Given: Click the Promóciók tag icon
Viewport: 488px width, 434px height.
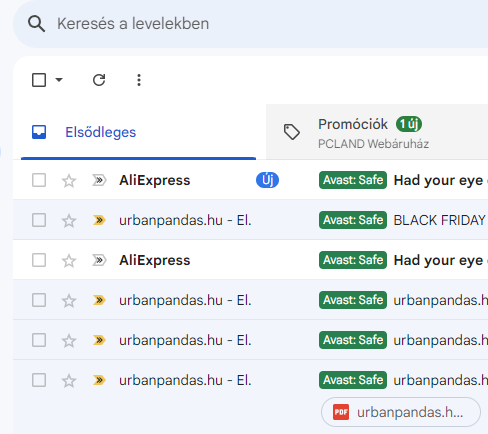Looking at the screenshot, I should [292, 132].
